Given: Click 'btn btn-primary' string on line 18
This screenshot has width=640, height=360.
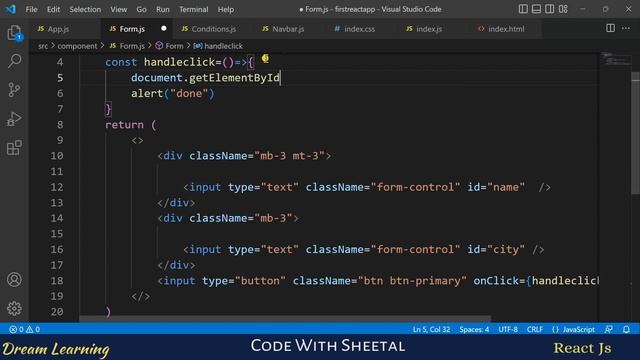Looking at the screenshot, I should (x=412, y=280).
